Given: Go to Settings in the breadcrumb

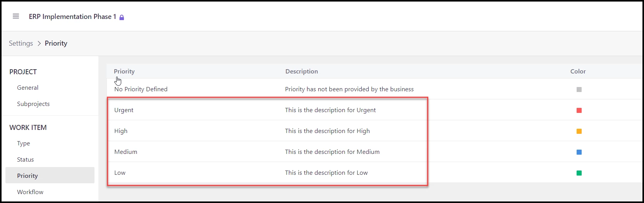Looking at the screenshot, I should [21, 43].
